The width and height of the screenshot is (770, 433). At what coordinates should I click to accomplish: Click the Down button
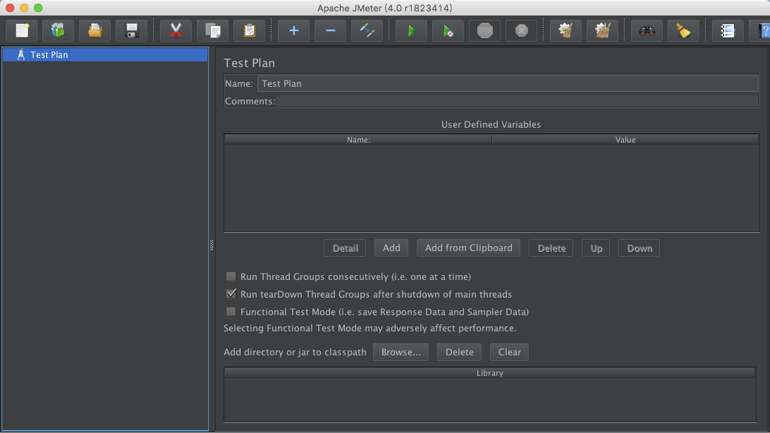coord(639,248)
